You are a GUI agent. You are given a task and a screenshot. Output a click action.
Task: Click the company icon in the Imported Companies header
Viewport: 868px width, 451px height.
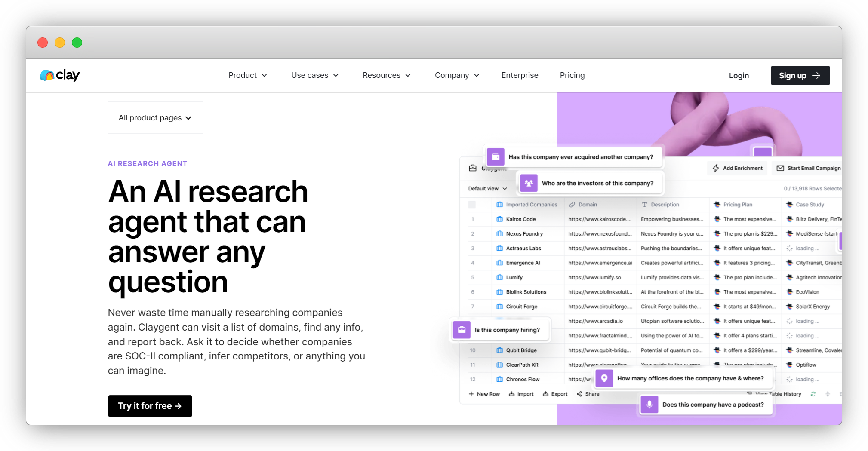point(499,205)
